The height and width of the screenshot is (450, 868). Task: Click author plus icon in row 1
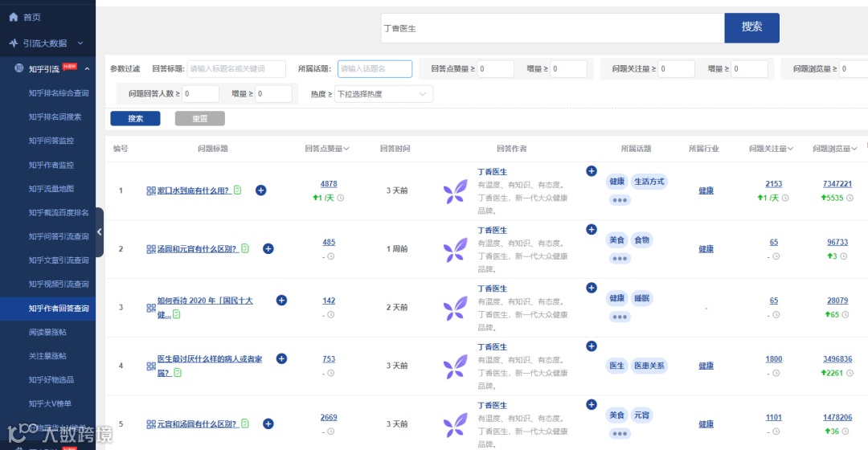[x=592, y=171]
